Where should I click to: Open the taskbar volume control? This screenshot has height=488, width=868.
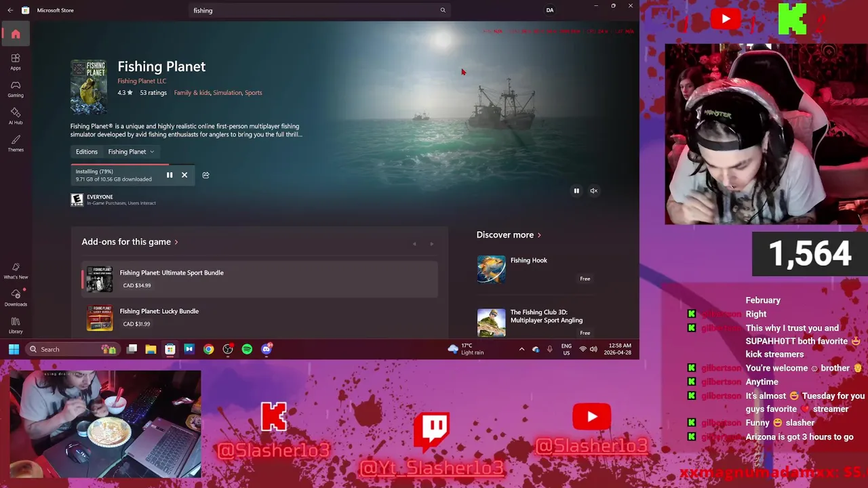coord(593,349)
